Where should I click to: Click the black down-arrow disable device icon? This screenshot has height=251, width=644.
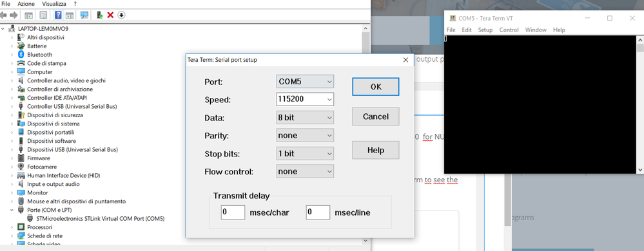click(121, 15)
